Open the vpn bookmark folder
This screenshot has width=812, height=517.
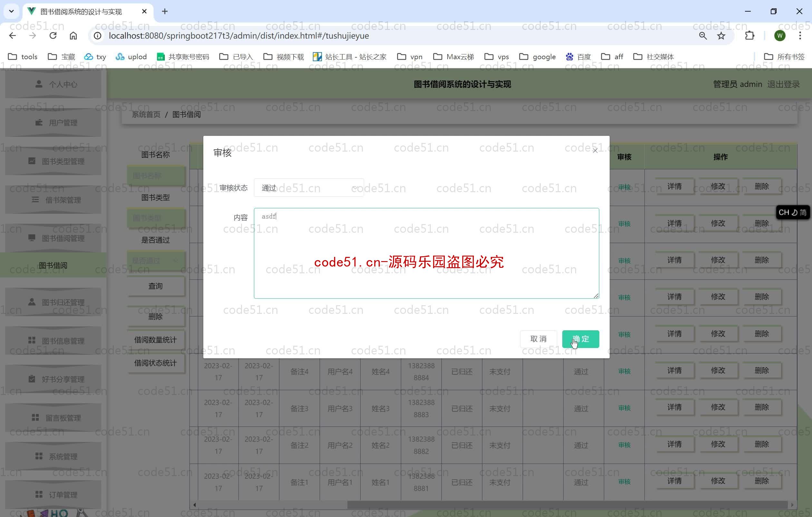click(410, 57)
